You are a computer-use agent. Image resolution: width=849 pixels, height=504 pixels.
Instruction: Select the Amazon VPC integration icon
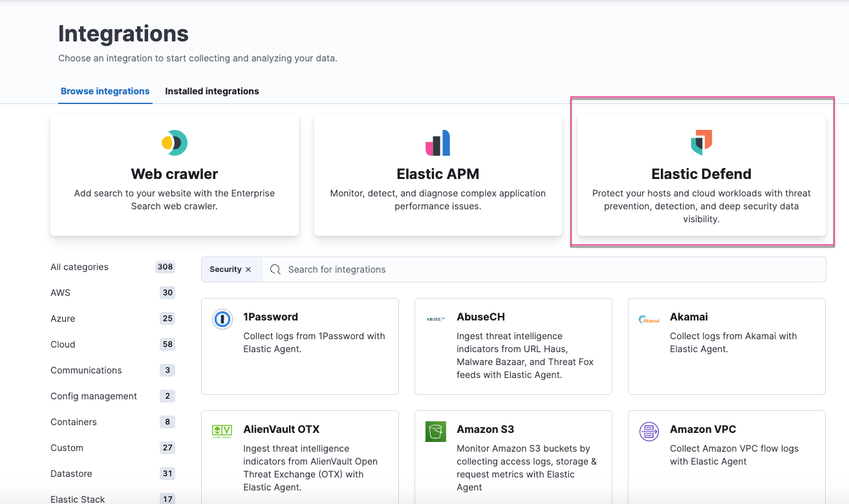coord(649,430)
